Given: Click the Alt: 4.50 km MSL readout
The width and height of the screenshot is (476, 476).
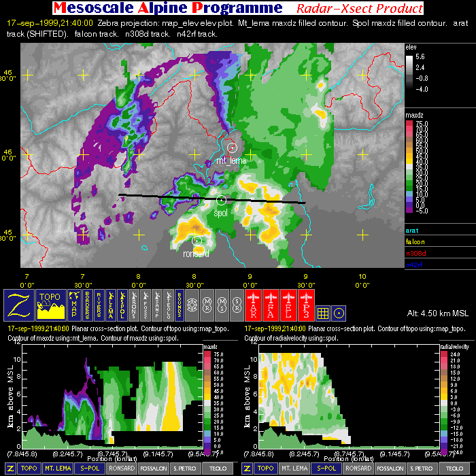Looking at the screenshot, I should pos(437,313).
